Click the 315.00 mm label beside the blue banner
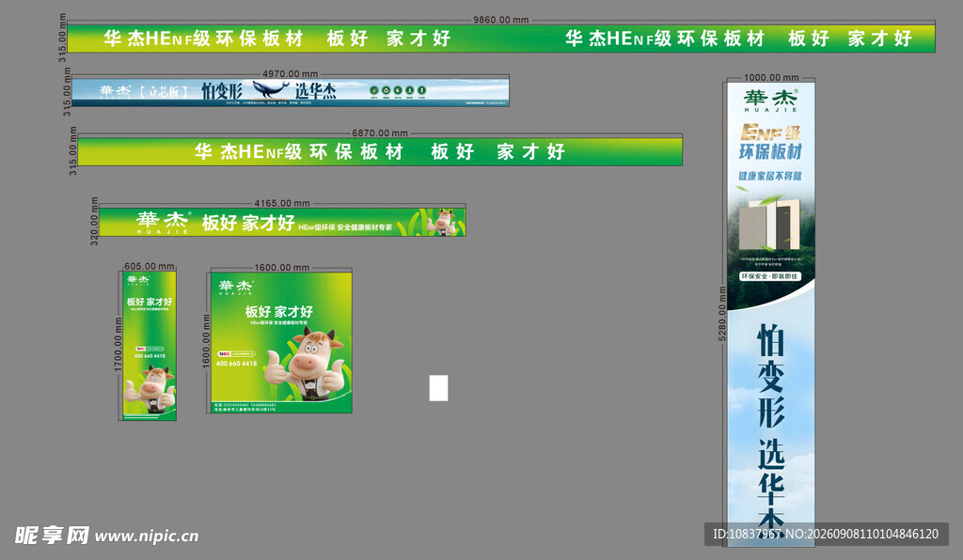This screenshot has width=963, height=560. pyautogui.click(x=67, y=92)
